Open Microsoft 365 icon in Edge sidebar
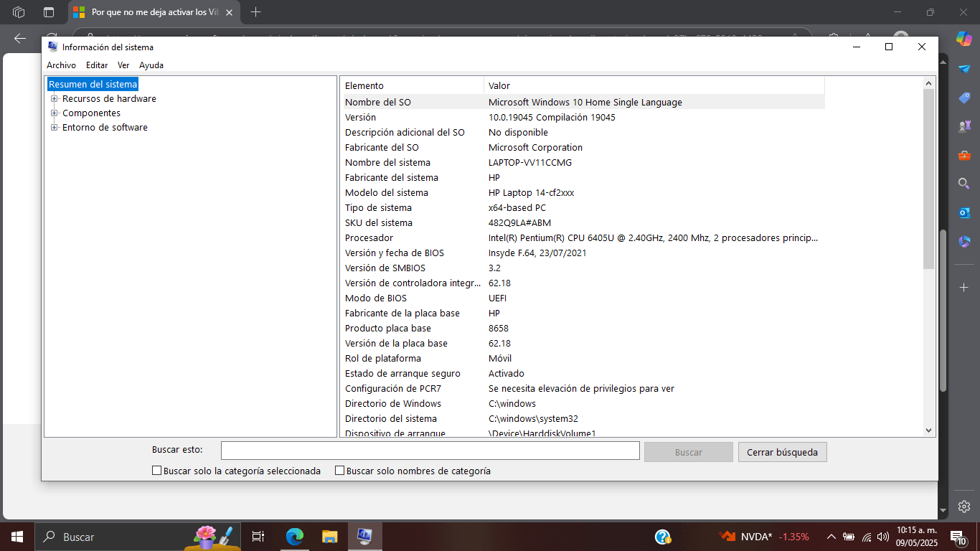The width and height of the screenshot is (980, 551). point(964,242)
